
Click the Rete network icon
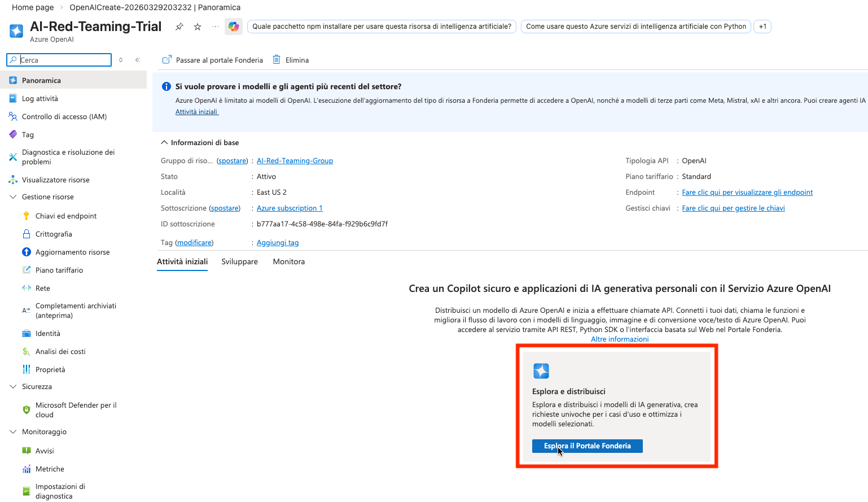pyautogui.click(x=27, y=289)
